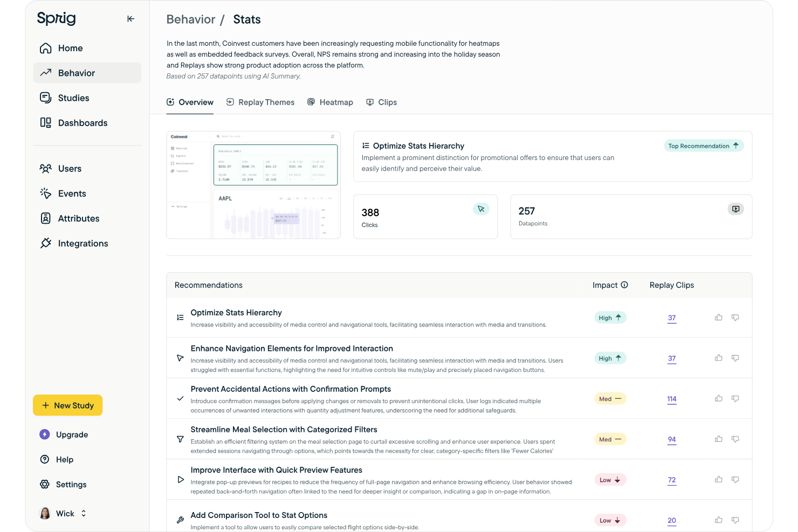Thumbs up Streamline Meal Selection recommendation

coord(719,439)
